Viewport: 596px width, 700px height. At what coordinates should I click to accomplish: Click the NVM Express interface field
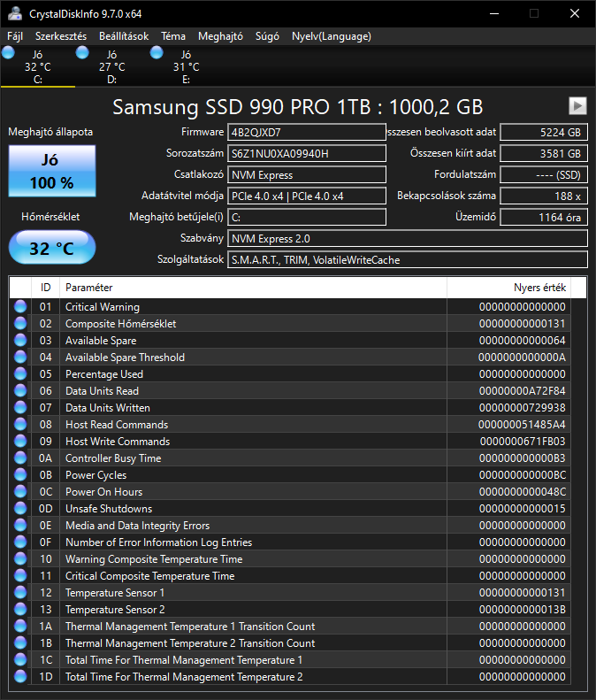coord(307,175)
